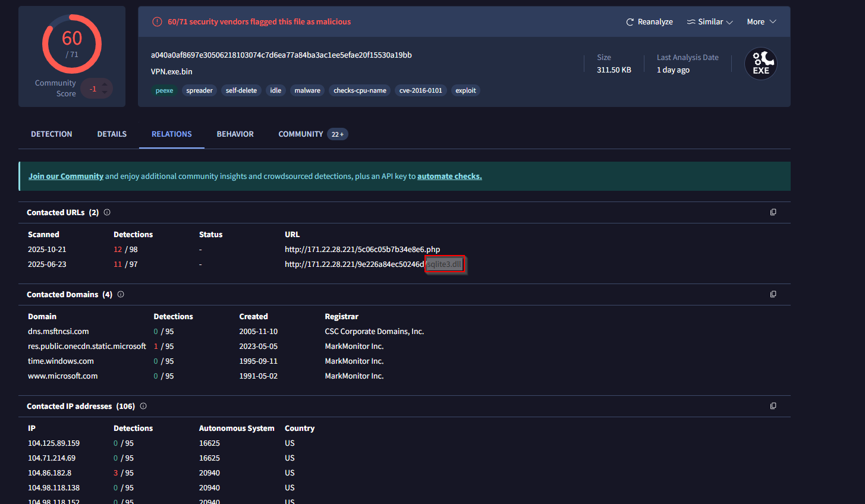Click the EXE file type icon

click(760, 64)
